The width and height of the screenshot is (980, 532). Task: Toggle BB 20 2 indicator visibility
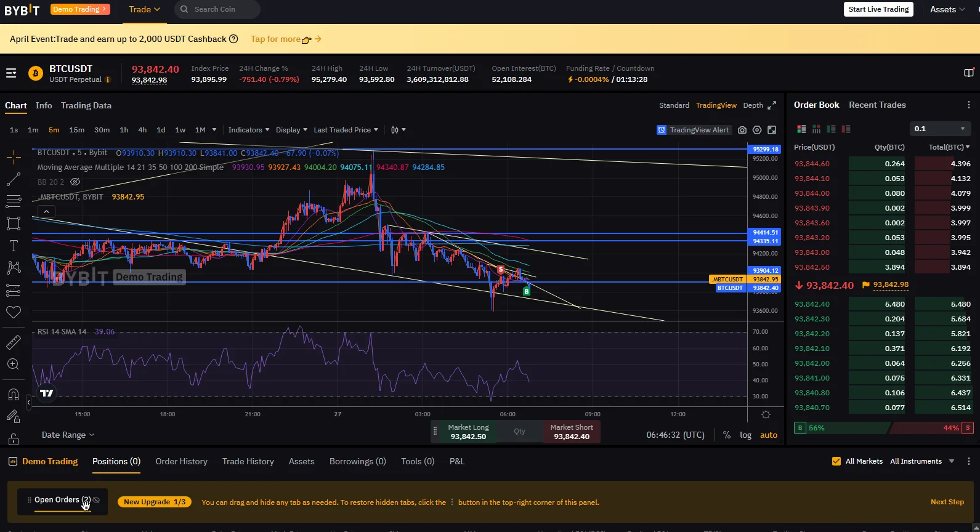pos(75,182)
